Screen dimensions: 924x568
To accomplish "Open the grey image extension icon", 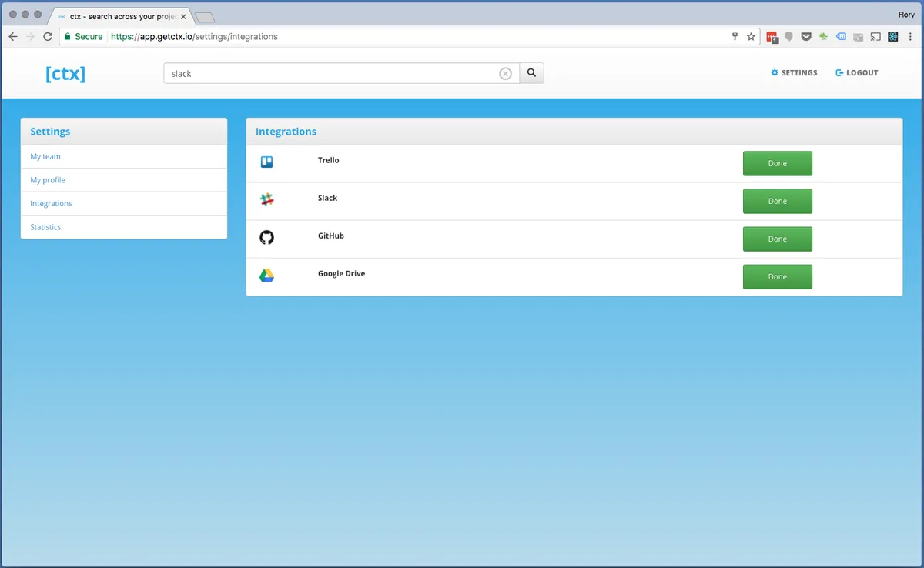I will point(858,36).
